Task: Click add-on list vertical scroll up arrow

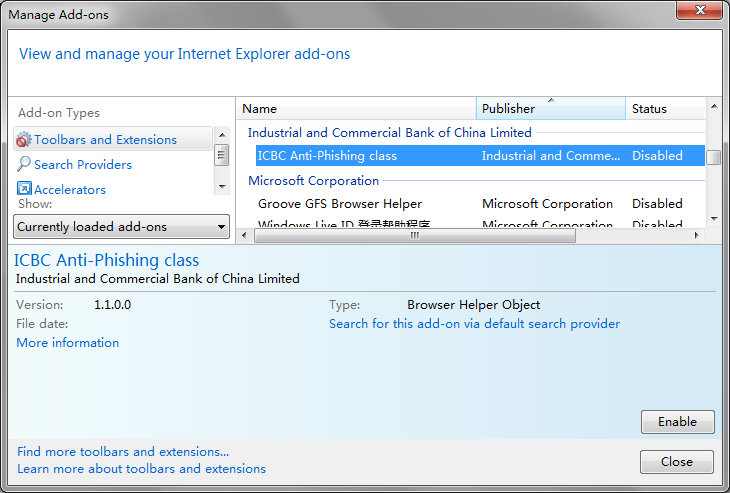Action: pyautogui.click(x=714, y=107)
